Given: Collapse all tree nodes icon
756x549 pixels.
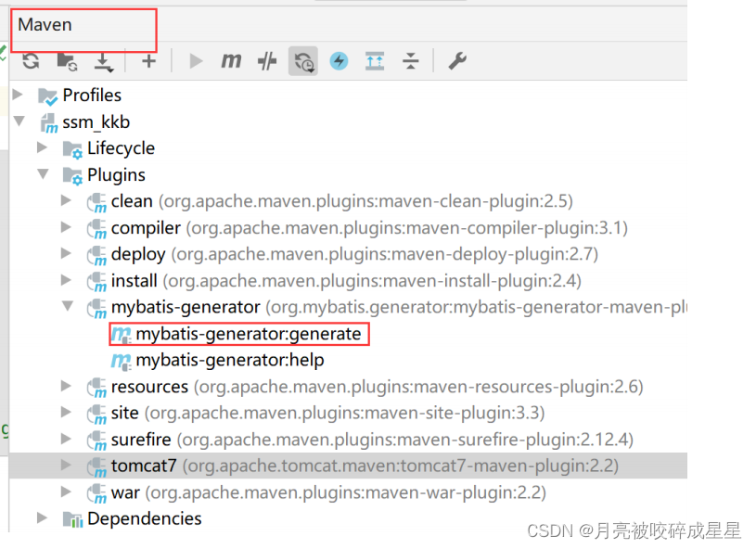Looking at the screenshot, I should pyautogui.click(x=410, y=61).
